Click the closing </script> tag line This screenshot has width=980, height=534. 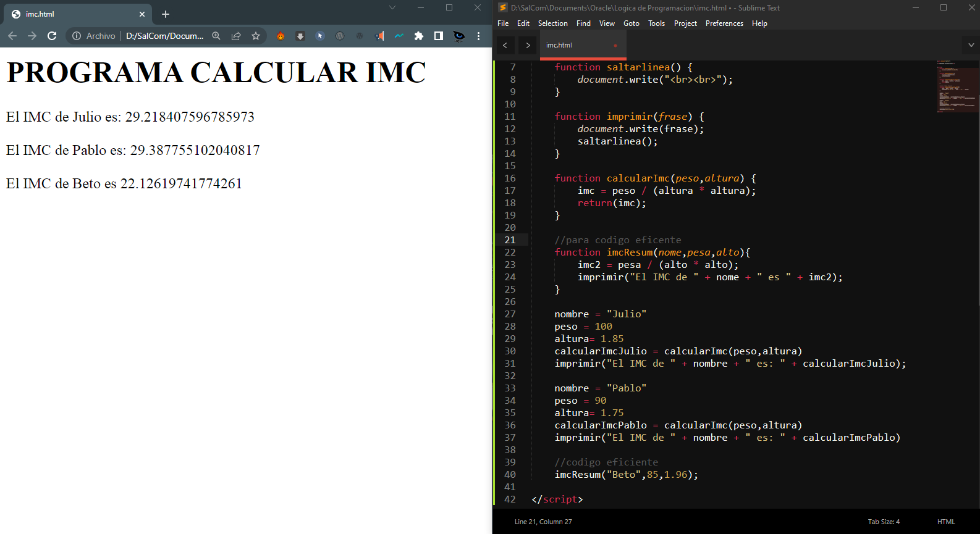(x=557, y=499)
